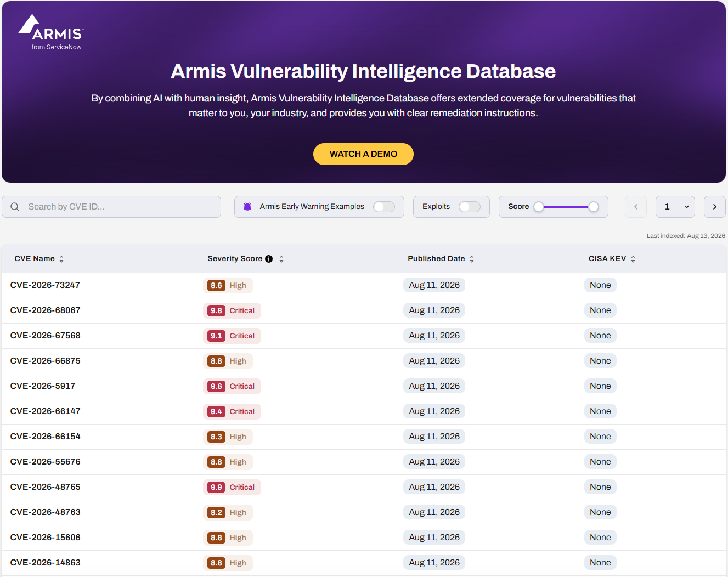
Task: Enable the Exploits toggle
Action: point(470,207)
